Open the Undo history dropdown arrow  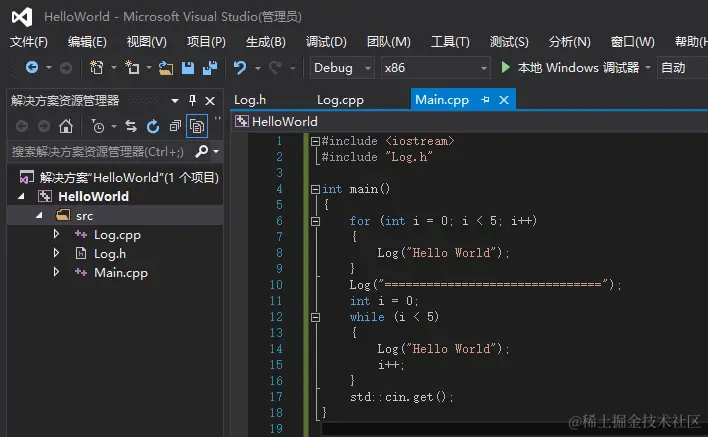click(x=257, y=69)
